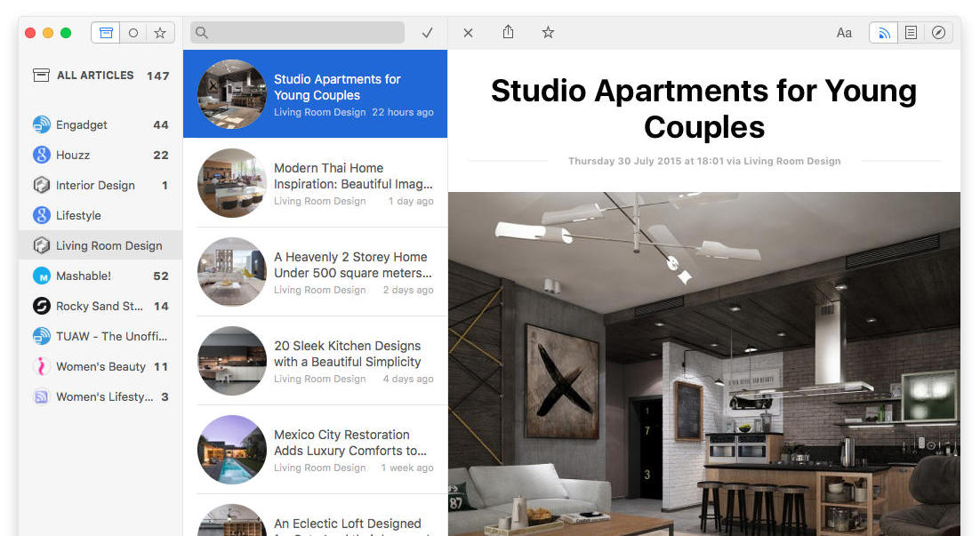Image resolution: width=980 pixels, height=536 pixels.
Task: Click the Mexico City Restoration thumbnail
Action: (x=231, y=450)
